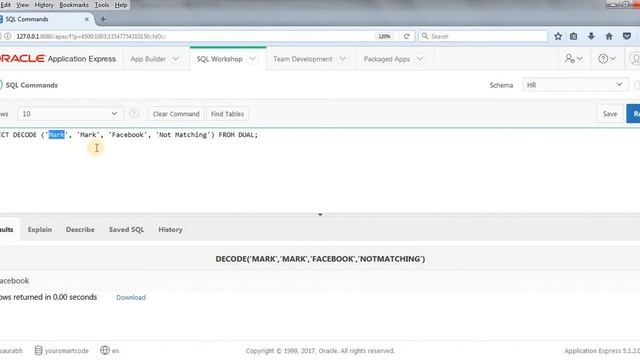Screen dimensions: 640x360
Task: Open the Downloads arrow icon
Action: coord(591,36)
